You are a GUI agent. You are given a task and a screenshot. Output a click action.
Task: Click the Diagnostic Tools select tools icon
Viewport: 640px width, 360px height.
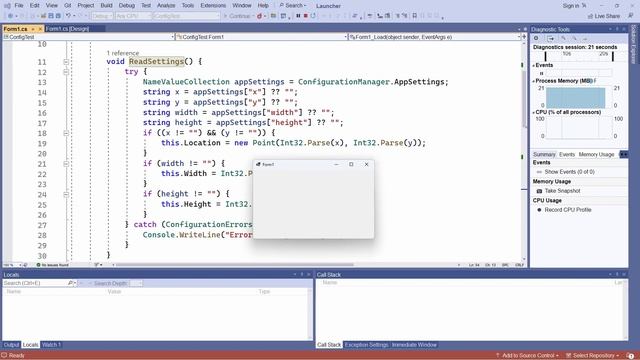coord(551,38)
